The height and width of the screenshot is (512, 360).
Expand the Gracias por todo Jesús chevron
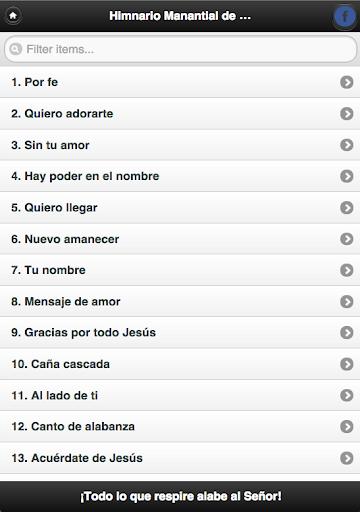coord(347,333)
